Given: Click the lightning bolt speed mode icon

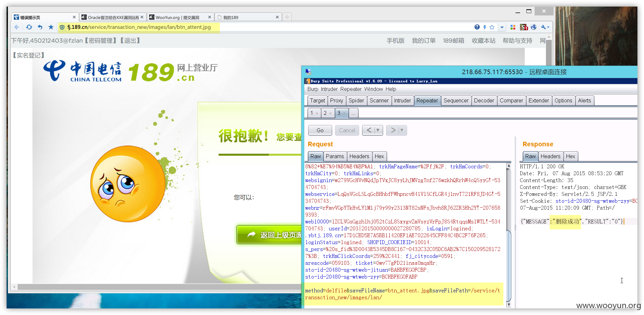Looking at the screenshot, I should pyautogui.click(x=485, y=27).
